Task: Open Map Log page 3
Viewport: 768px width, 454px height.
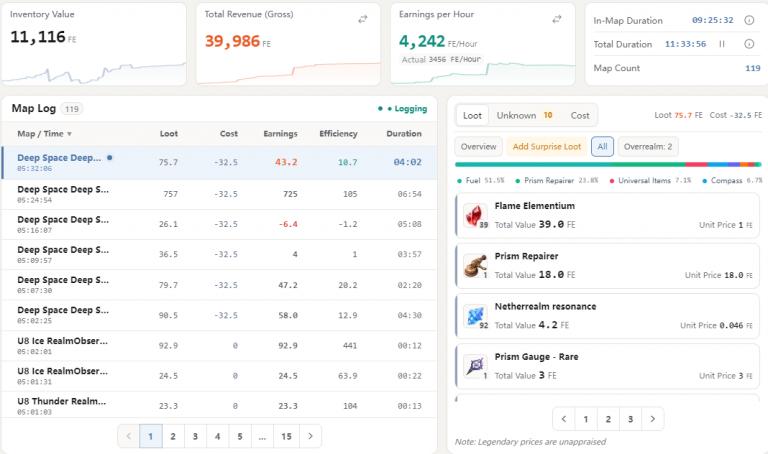Action: click(x=195, y=436)
